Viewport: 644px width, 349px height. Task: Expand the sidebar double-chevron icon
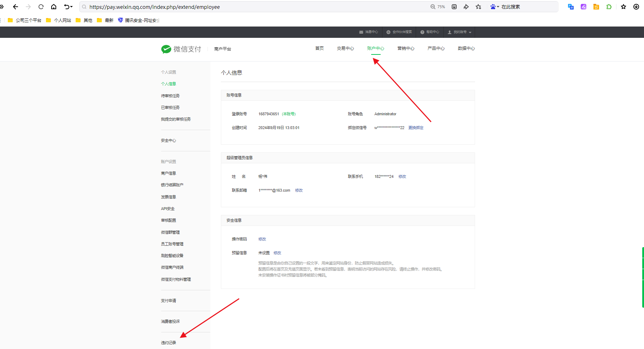[x=2, y=7]
